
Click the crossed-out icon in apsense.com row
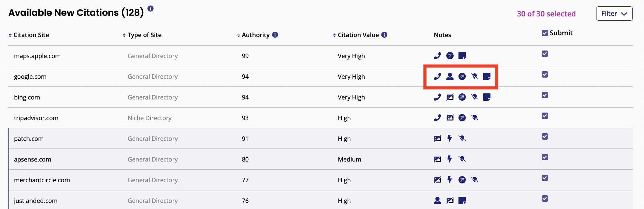tap(462, 159)
